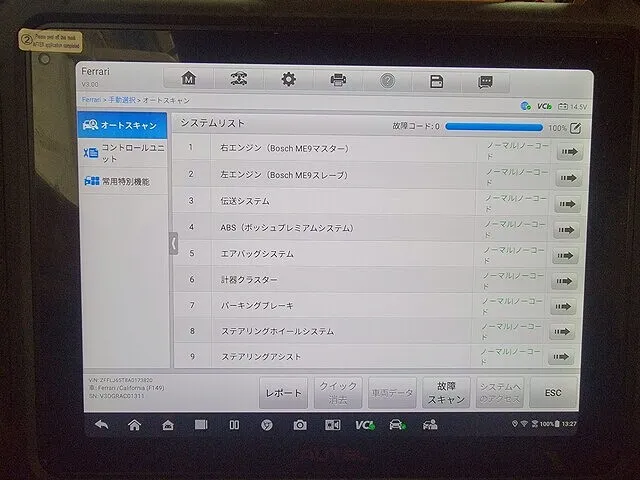
Task: Select the オートスキャン sidebar tab
Action: 123,126
